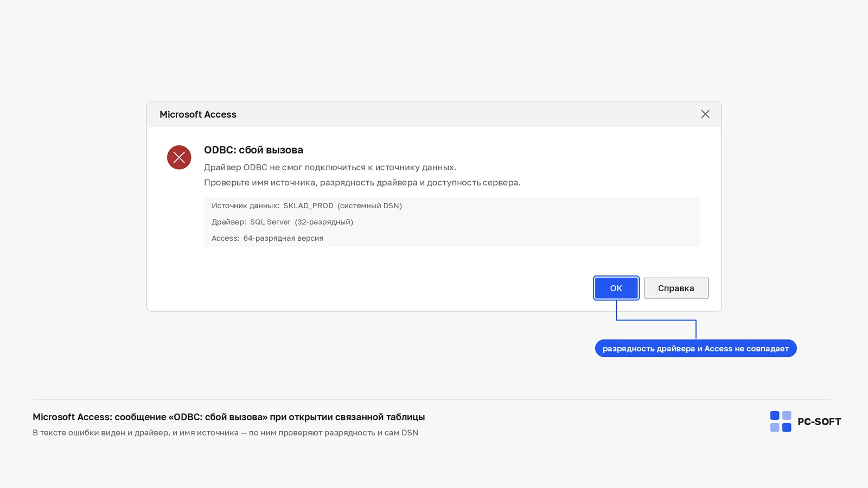Screen dimensions: 868x488
Task: Click the subtitle 'В тексте ошибки виден и драйвер'
Action: [x=225, y=433]
